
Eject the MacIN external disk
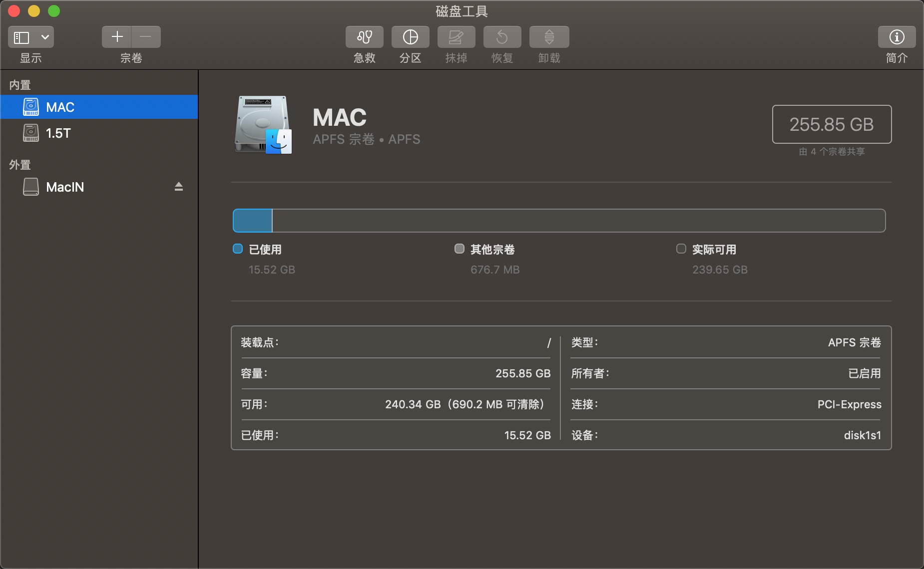[x=178, y=187]
